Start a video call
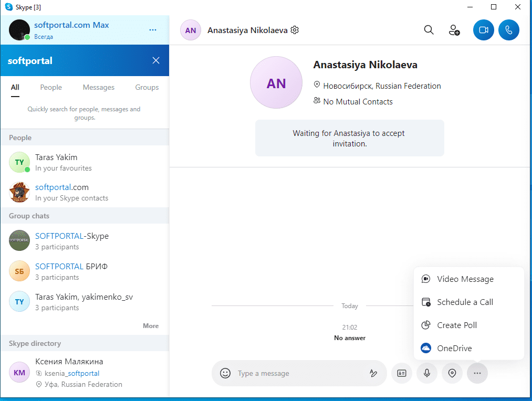Image resolution: width=532 pixels, height=401 pixels. tap(484, 30)
